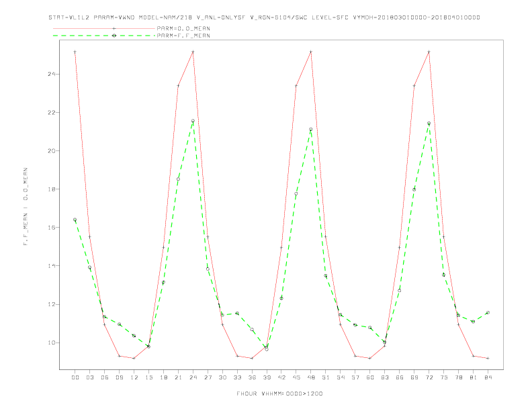Select legend label PARM=F.F_MEAN

(x=183, y=36)
